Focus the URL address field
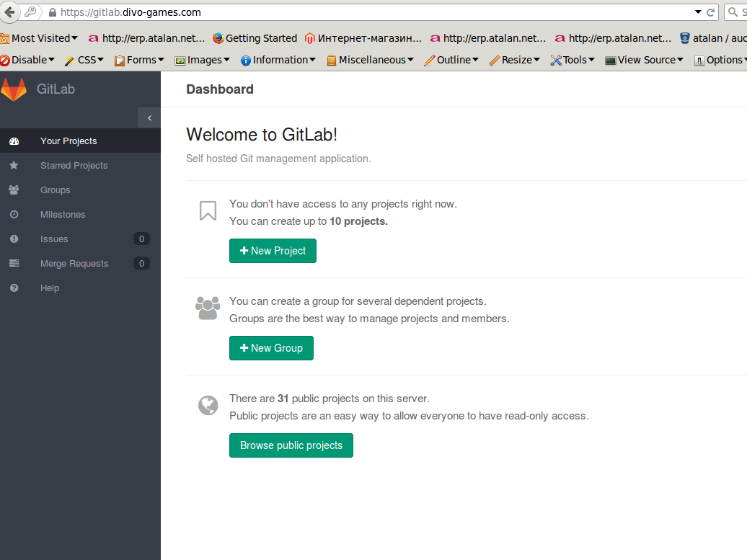The height and width of the screenshot is (560, 747). [x=371, y=12]
